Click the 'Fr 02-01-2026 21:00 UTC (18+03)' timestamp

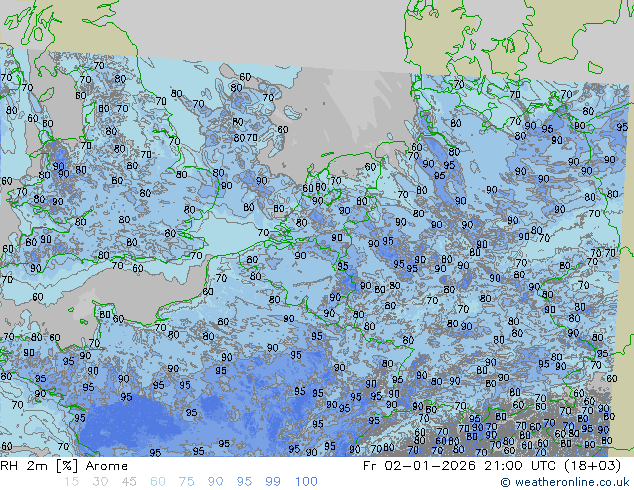492,466
